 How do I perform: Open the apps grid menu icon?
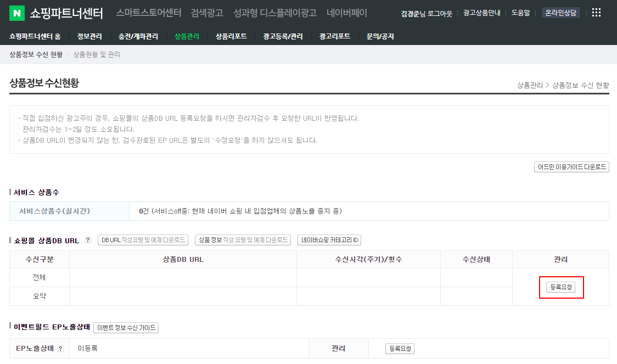(596, 13)
